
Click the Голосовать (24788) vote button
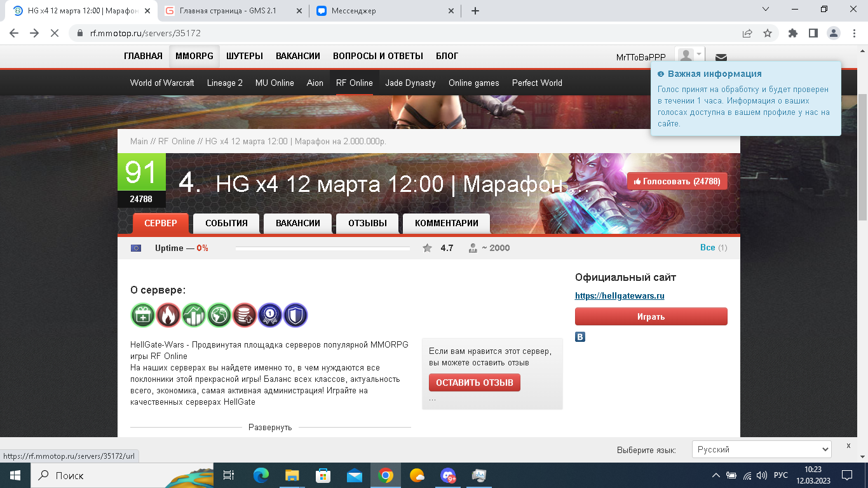[x=677, y=181]
